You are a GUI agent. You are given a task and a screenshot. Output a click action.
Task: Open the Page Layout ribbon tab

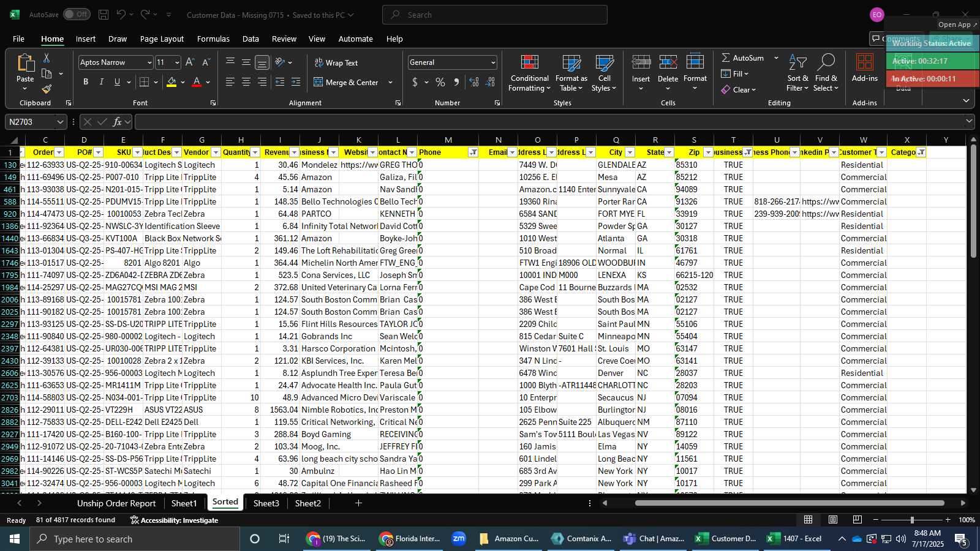pos(162,39)
